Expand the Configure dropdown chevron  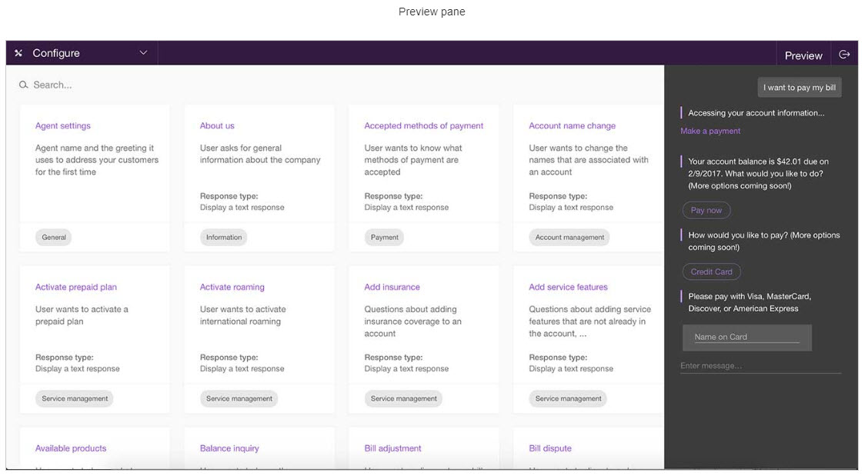pos(143,53)
